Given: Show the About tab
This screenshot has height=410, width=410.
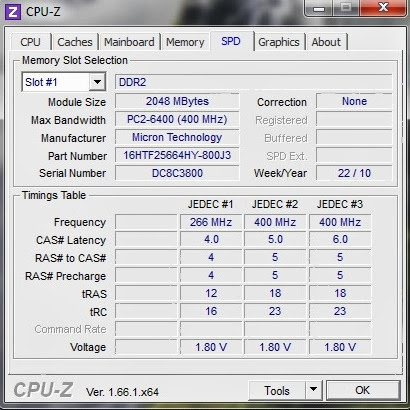Looking at the screenshot, I should (326, 42).
